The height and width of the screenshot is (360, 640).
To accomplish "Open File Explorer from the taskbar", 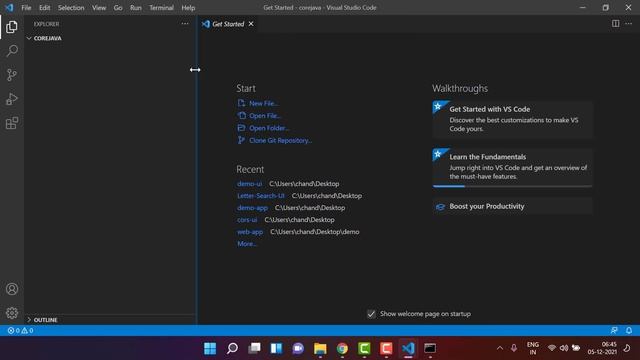I will 320,348.
